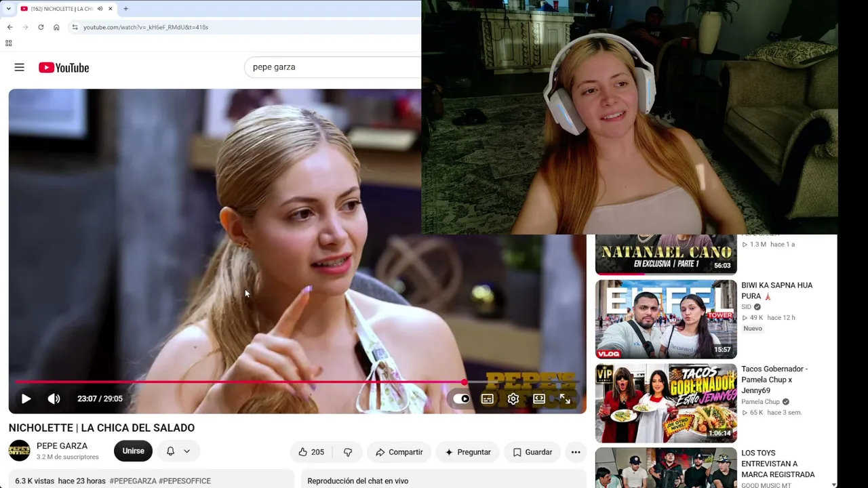Click the video title NICHOLETTE | LA CHICA DEL SALADO
Viewport: 868px width, 488px height.
[102, 428]
